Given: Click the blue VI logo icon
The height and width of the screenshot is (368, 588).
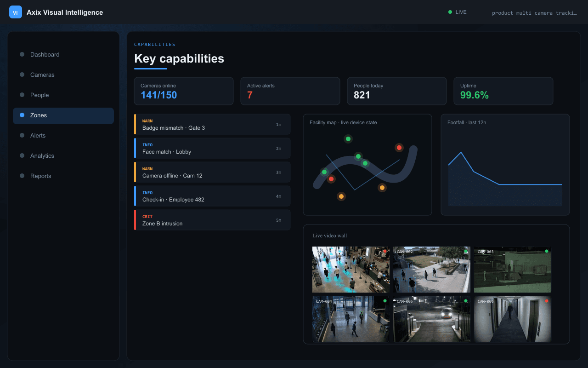Looking at the screenshot, I should point(16,12).
